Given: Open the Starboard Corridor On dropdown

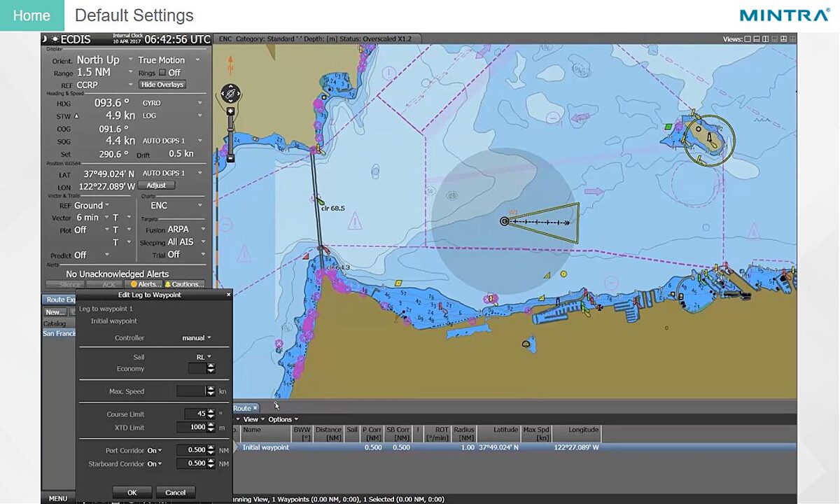Looking at the screenshot, I should (x=155, y=463).
